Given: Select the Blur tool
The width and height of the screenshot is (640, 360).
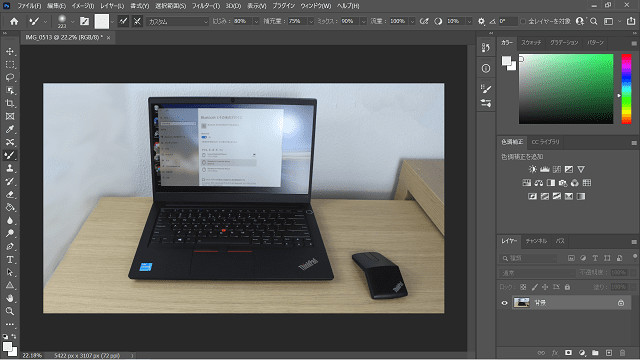Looking at the screenshot, I should [x=10, y=220].
